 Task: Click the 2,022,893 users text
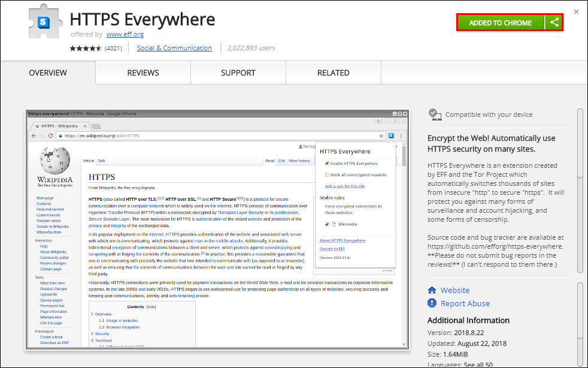click(251, 48)
